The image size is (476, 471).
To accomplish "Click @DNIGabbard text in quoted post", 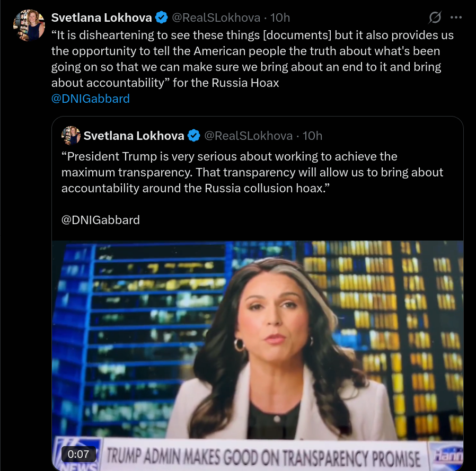I will 101,220.
